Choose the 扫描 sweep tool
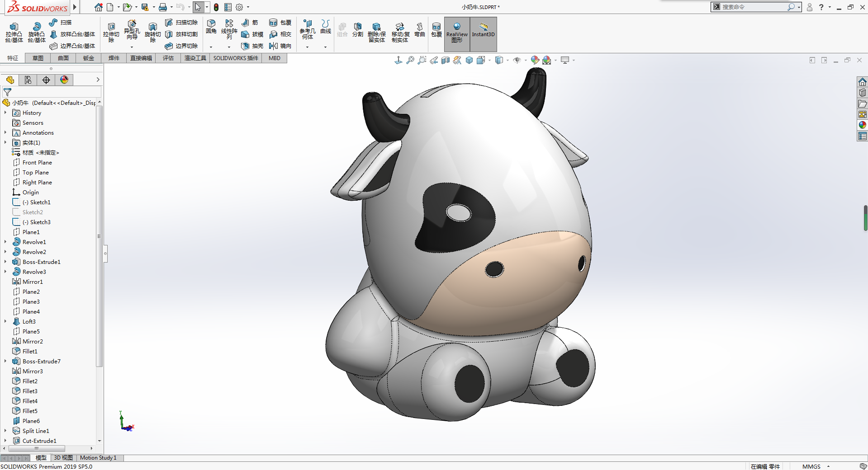The height and width of the screenshot is (470, 868). point(60,22)
